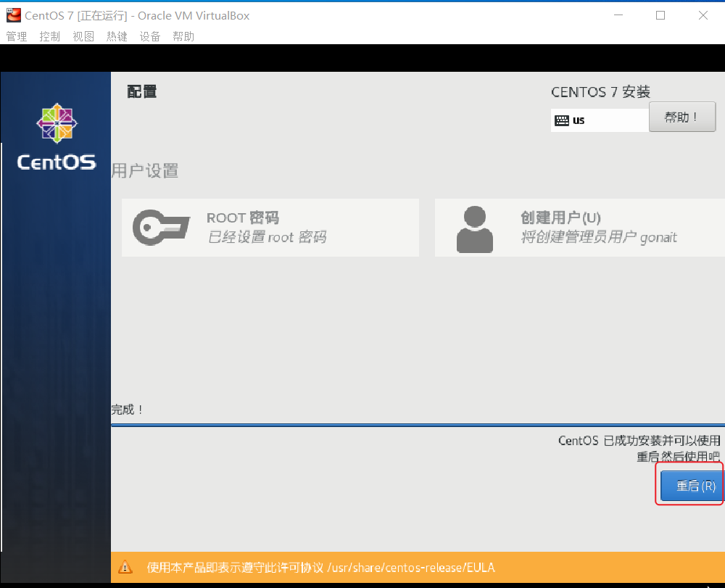The height and width of the screenshot is (588, 725).
Task: Open the 视图 menu
Action: pos(83,36)
